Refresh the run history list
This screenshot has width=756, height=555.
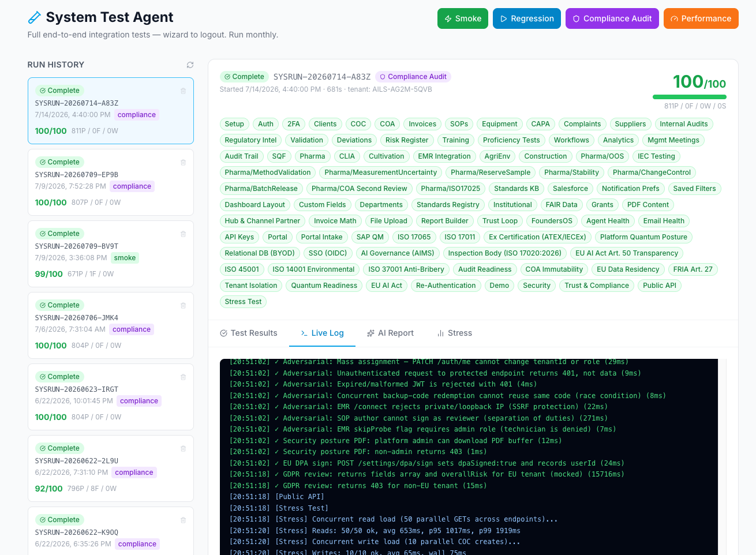click(190, 65)
